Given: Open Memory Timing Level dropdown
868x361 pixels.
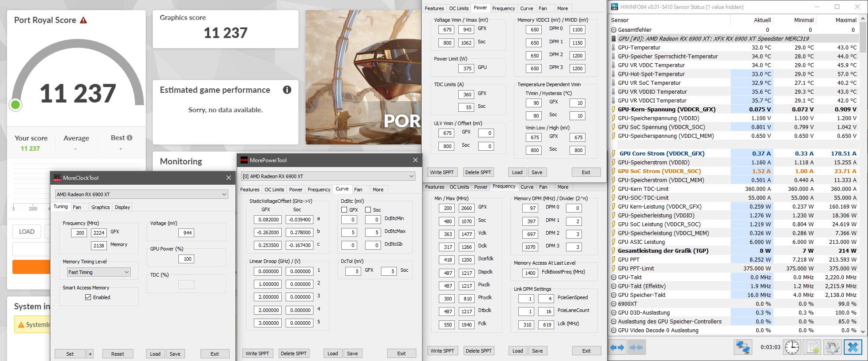Looking at the screenshot, I should 99,272.
